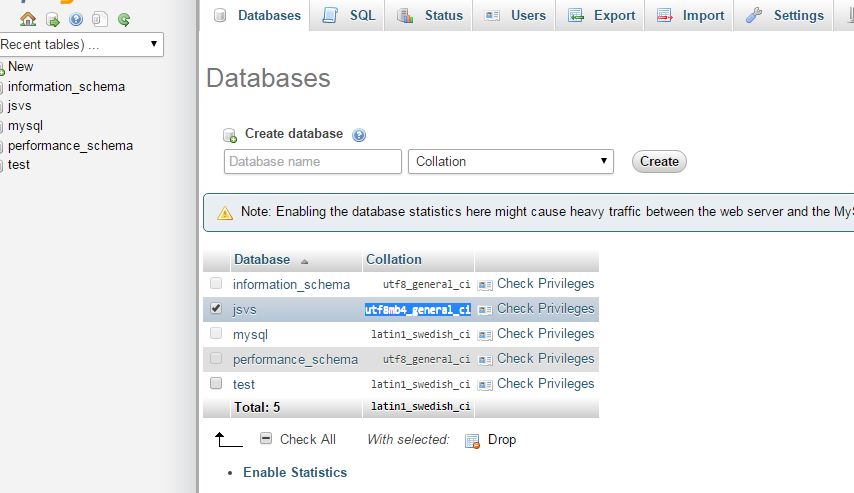Click Check Privileges icon for test
The height and width of the screenshot is (493, 854).
coord(486,384)
